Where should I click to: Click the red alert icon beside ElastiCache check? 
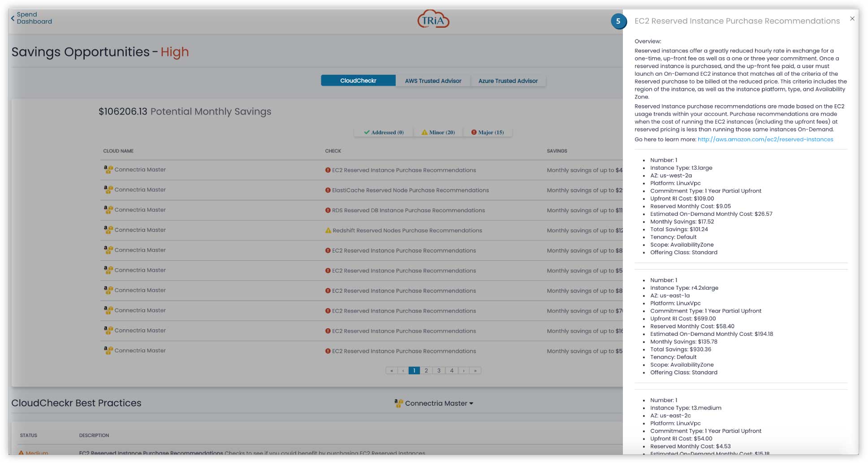328,190
